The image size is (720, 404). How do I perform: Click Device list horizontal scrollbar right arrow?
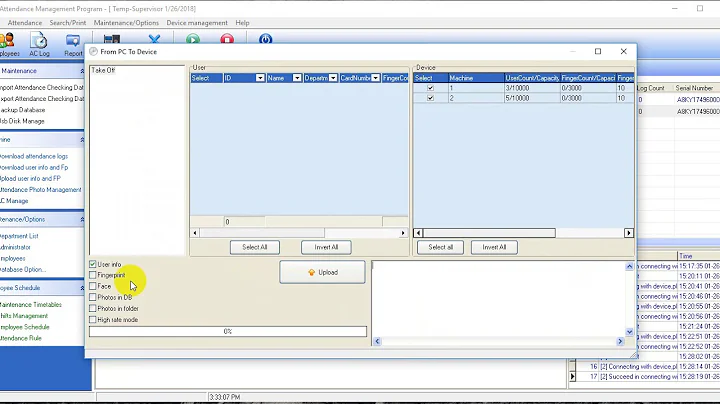[x=629, y=233]
